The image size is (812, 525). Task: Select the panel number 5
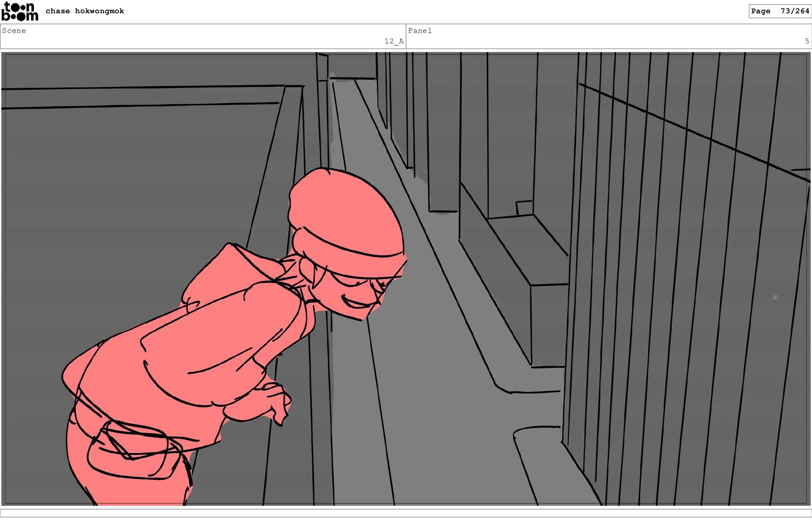[807, 41]
